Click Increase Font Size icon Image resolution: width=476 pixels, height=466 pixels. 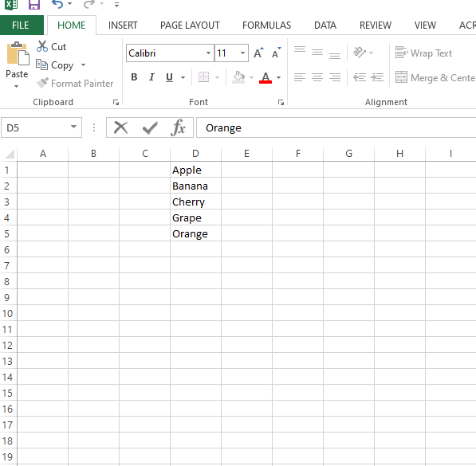[x=258, y=53]
